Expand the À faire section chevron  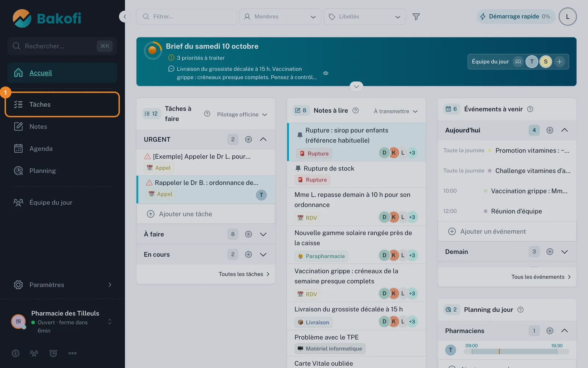tap(263, 234)
